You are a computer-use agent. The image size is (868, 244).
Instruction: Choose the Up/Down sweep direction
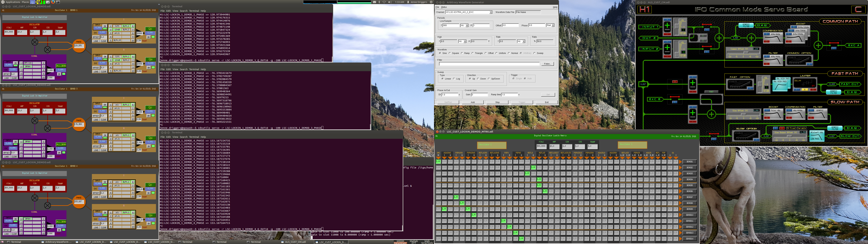(489, 79)
